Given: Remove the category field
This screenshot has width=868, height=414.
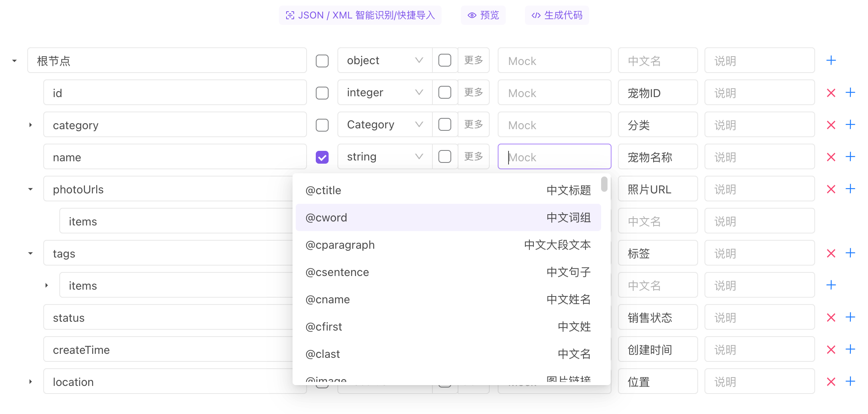Looking at the screenshot, I should 831,124.
